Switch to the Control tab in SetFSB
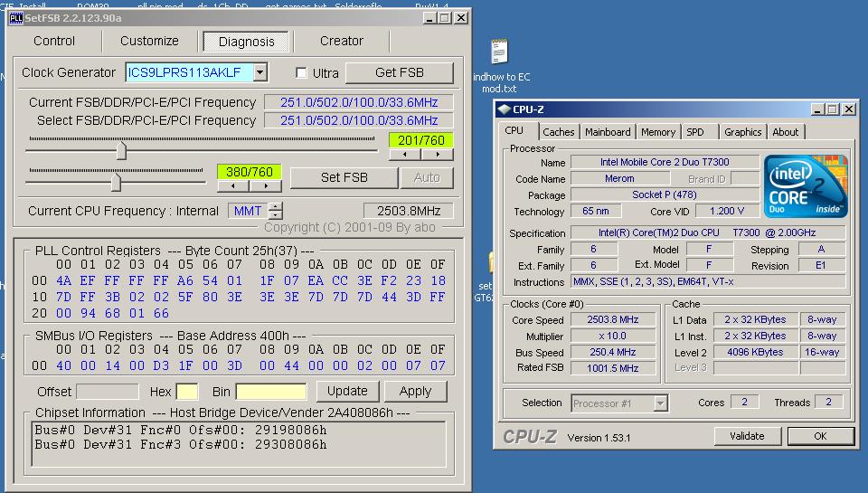Screen dimensions: 868x493 coord(53,41)
